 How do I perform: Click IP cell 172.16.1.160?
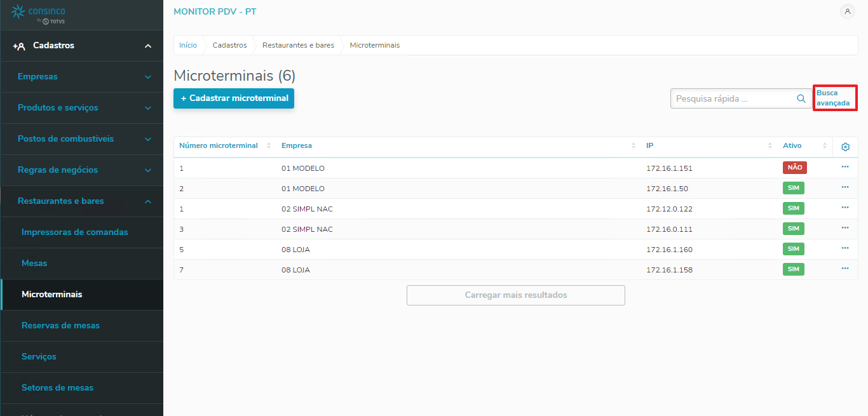(x=669, y=250)
